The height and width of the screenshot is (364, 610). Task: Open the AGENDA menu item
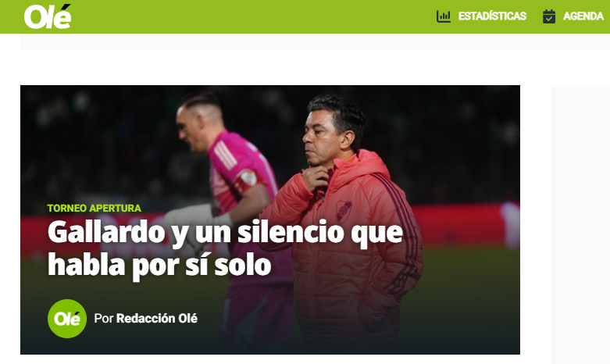(583, 16)
